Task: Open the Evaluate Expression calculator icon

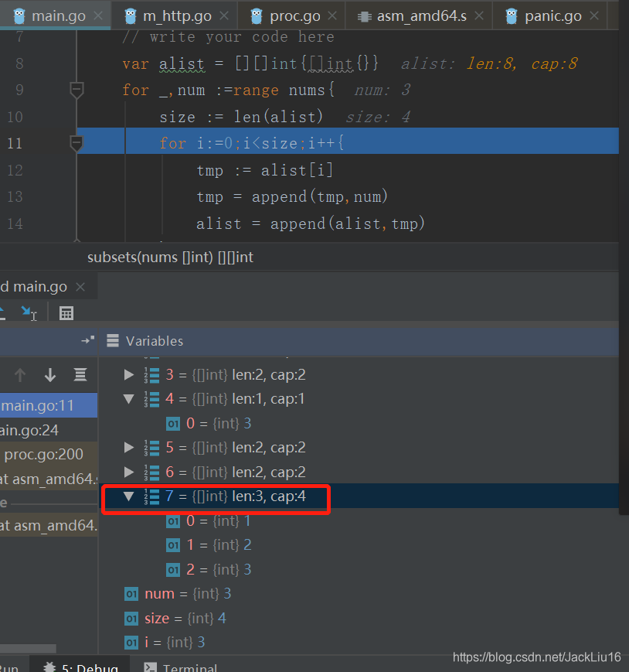Action: (x=66, y=313)
